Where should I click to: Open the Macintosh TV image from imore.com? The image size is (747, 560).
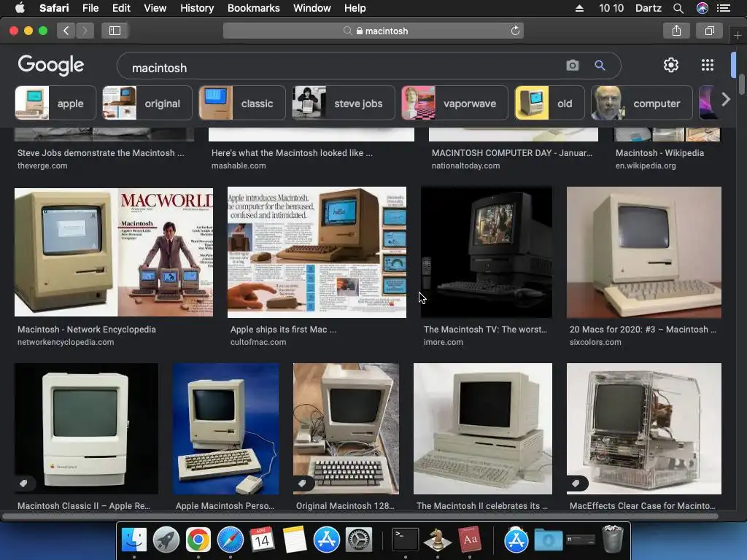[487, 252]
